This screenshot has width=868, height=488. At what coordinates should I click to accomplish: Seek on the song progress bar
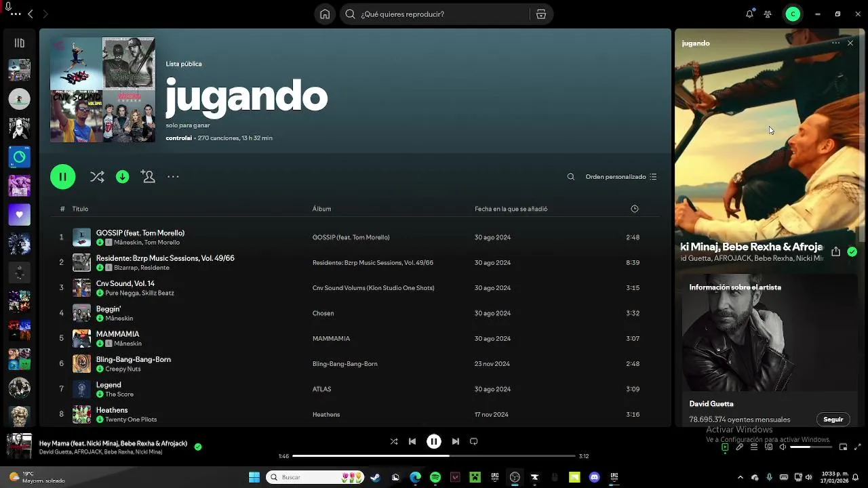coord(434,456)
